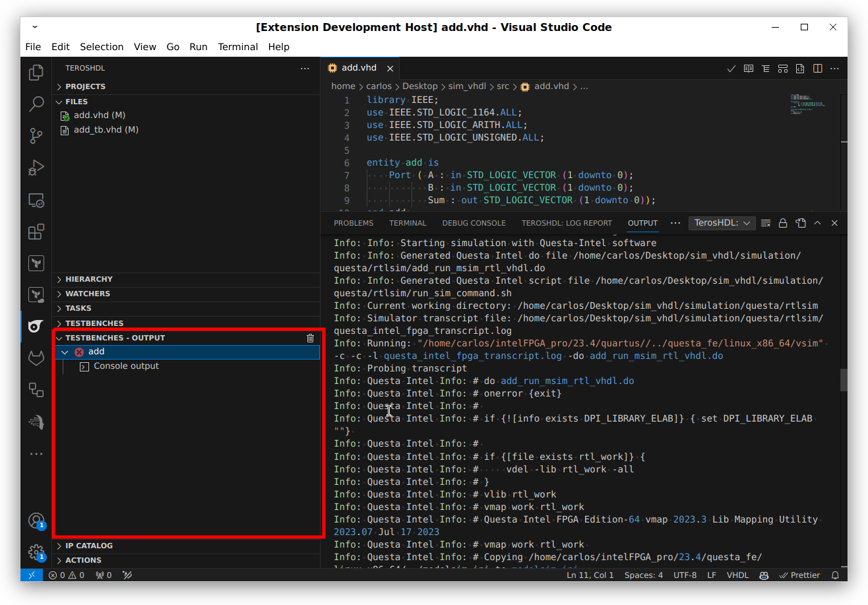Viewport: 868px width, 605px height.
Task: Open the Explorer view in activity bar
Action: point(36,73)
